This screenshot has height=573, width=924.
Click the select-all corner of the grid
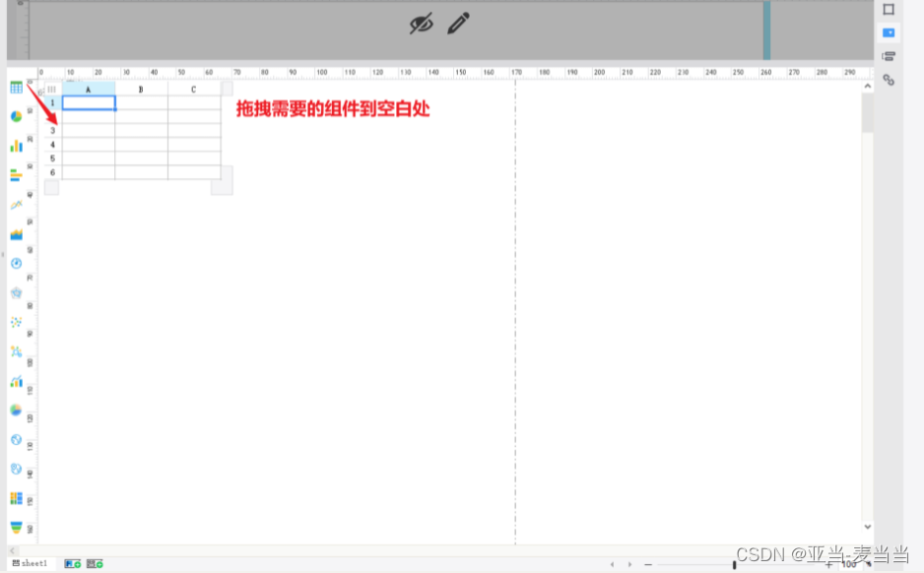pyautogui.click(x=52, y=89)
